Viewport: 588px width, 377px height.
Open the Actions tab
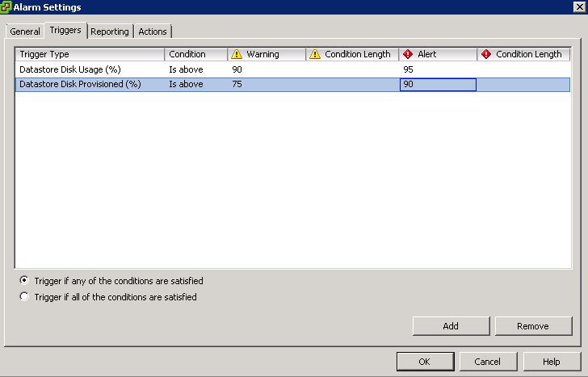pos(152,31)
